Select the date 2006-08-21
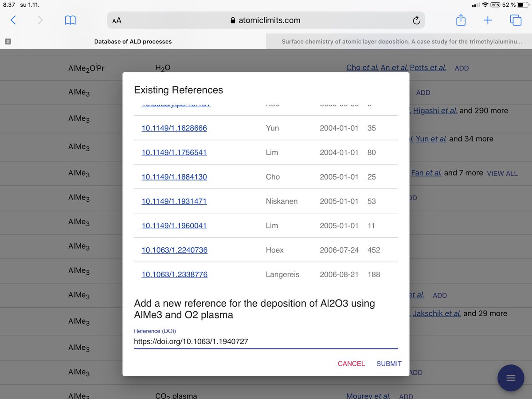Viewport: 532px width, 399px height. point(339,274)
